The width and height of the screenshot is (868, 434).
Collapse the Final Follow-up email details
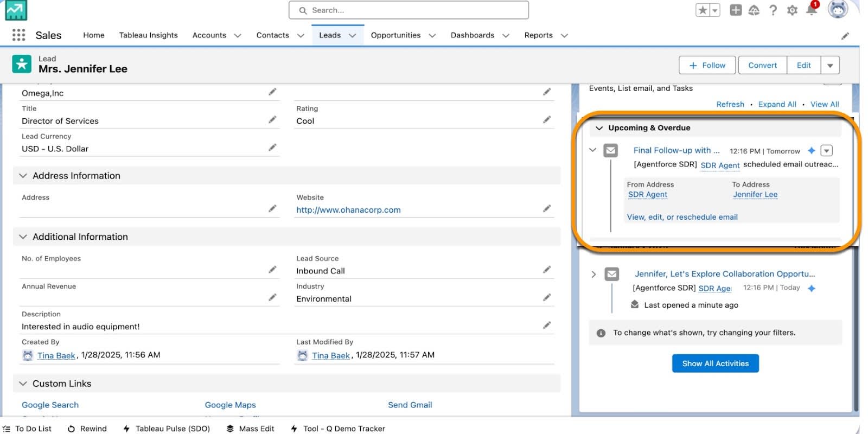pos(593,150)
